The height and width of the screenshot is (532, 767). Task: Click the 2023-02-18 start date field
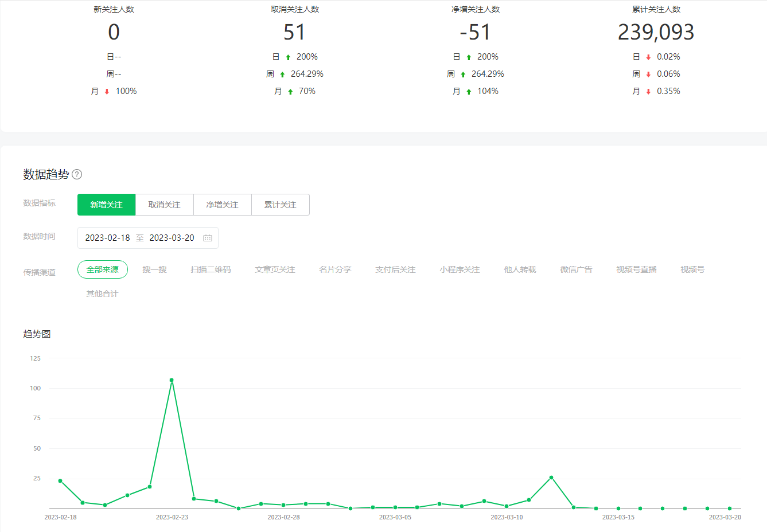click(x=108, y=238)
